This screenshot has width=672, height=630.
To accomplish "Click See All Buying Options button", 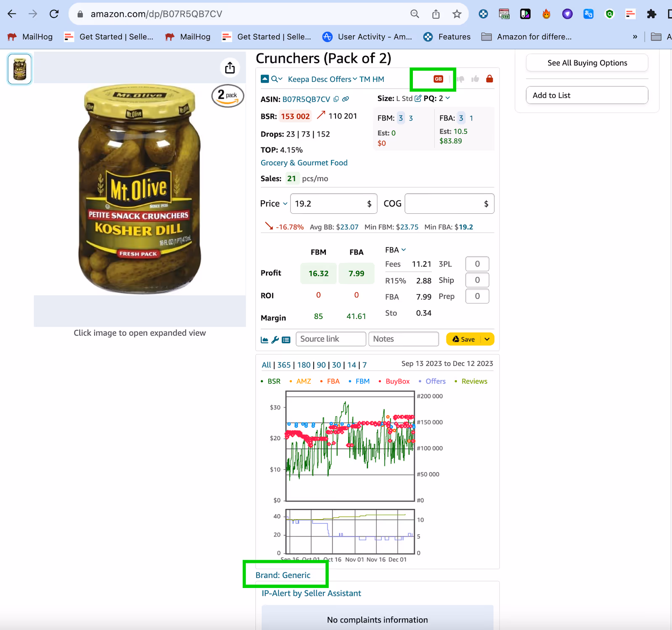I will [587, 63].
